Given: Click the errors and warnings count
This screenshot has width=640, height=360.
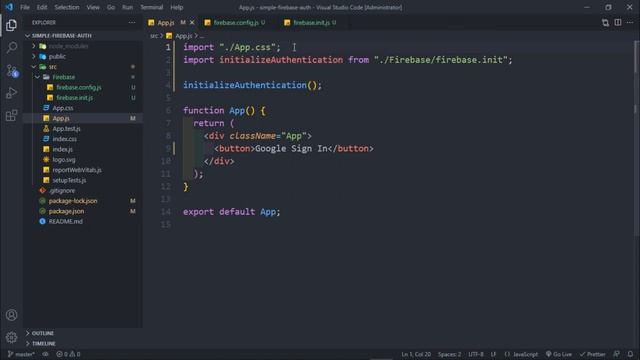Looking at the screenshot, I should point(68,354).
